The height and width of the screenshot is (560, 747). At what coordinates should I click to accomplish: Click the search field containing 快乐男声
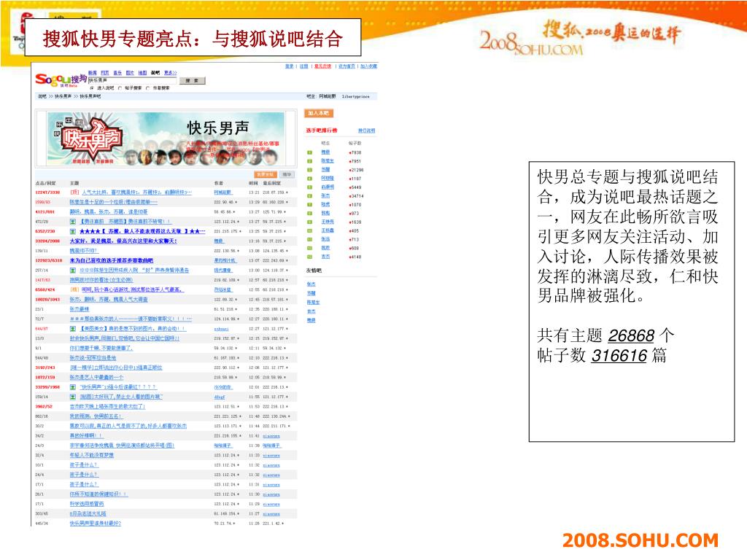pos(132,80)
